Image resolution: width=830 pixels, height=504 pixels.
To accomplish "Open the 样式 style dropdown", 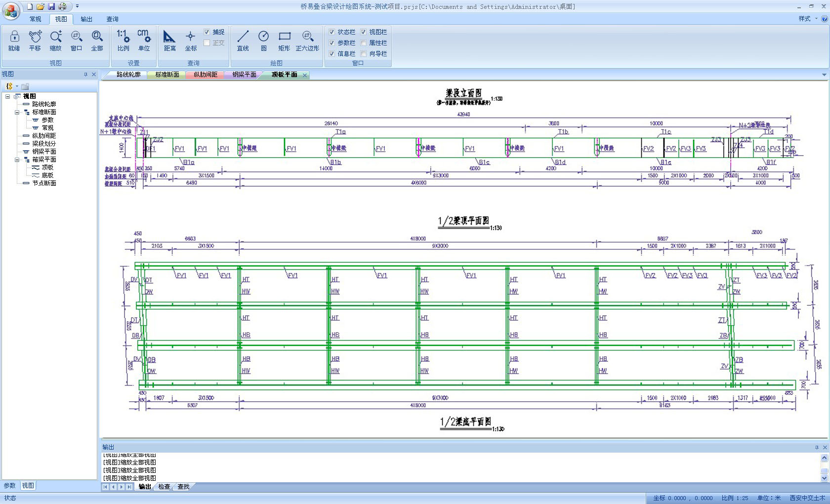I will coord(808,19).
